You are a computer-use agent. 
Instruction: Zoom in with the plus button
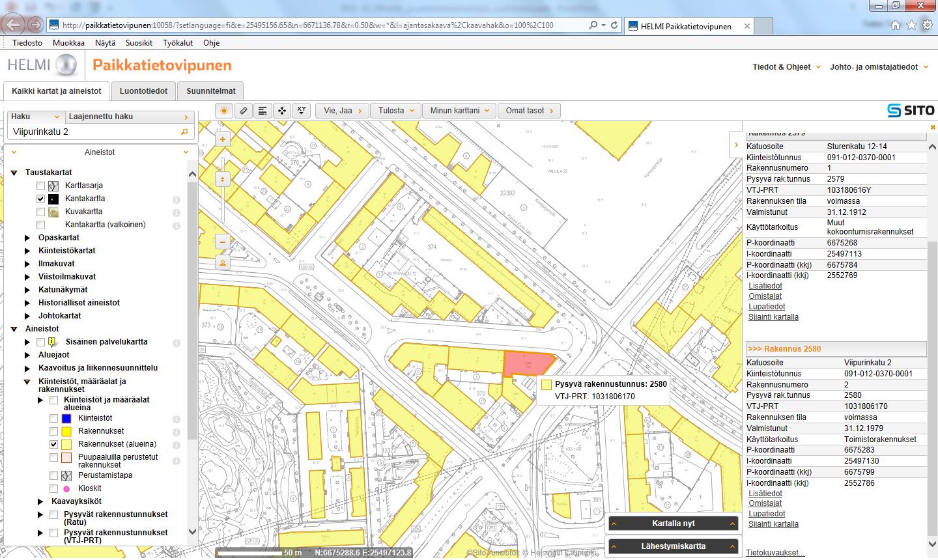[x=223, y=139]
